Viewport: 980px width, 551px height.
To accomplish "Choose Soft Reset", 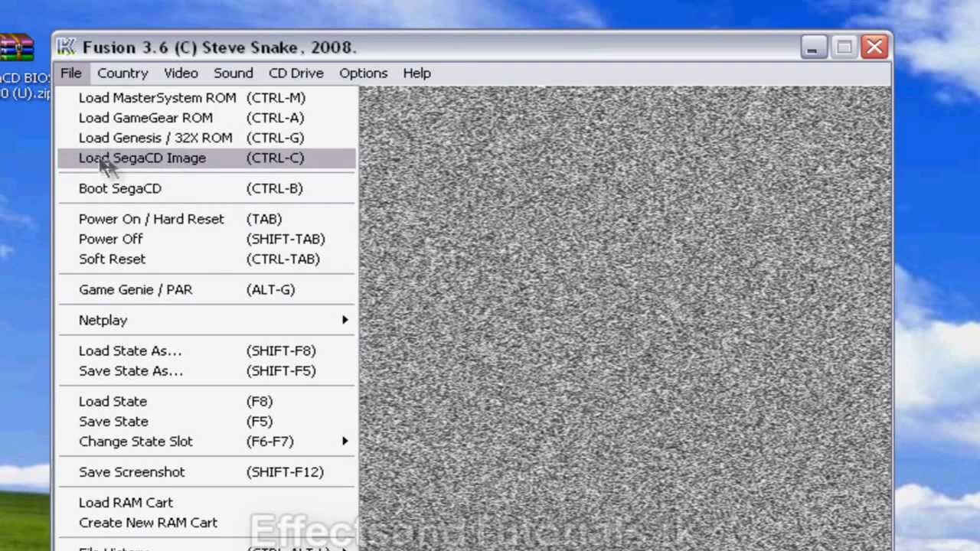I will tap(207, 259).
